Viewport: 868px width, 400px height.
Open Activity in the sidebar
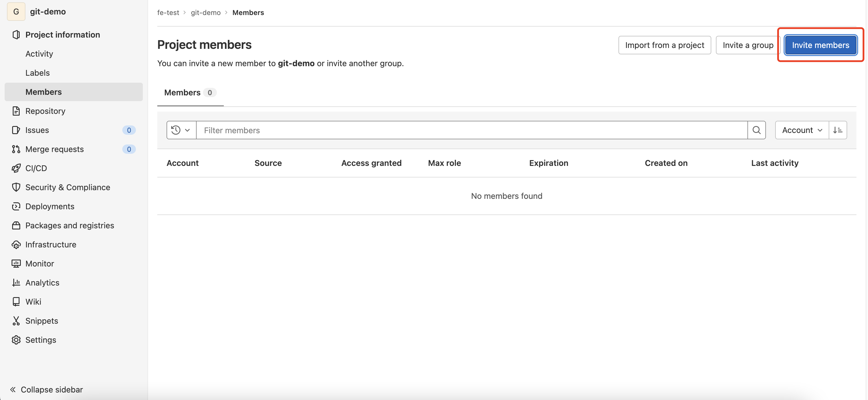[39, 54]
